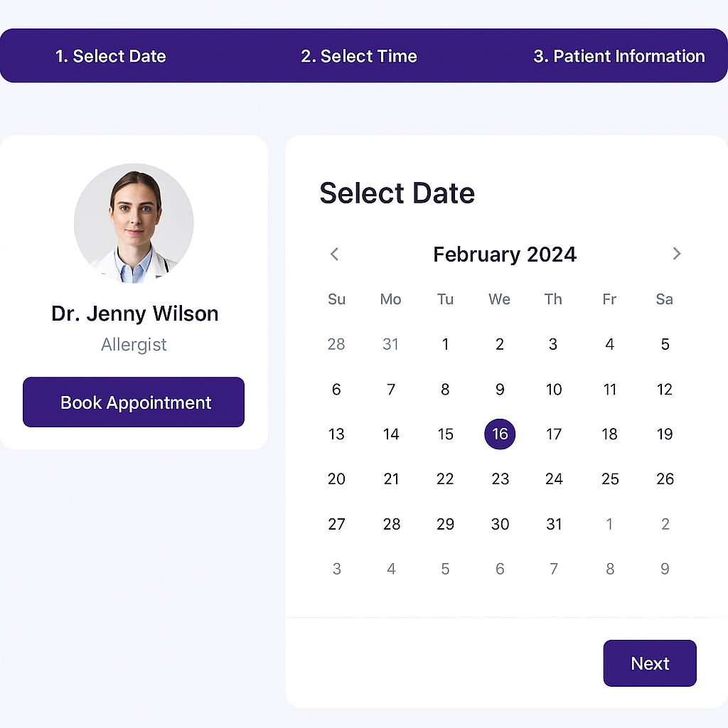Screen dimensions: 728x728
Task: Choose date 14 in calendar
Action: coord(391,434)
